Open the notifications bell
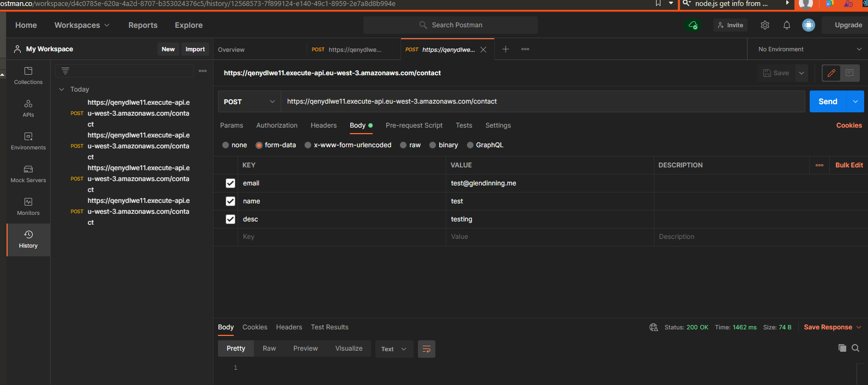868x385 pixels. (x=787, y=25)
